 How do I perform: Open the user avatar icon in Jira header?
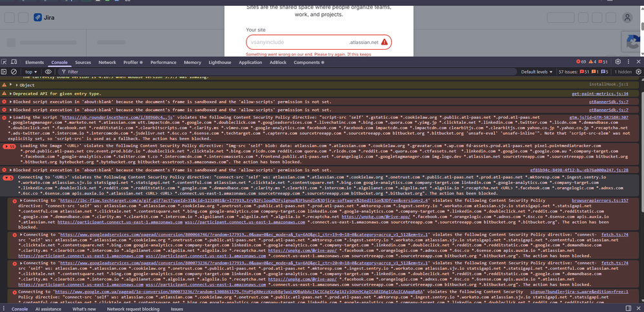click(x=627, y=17)
